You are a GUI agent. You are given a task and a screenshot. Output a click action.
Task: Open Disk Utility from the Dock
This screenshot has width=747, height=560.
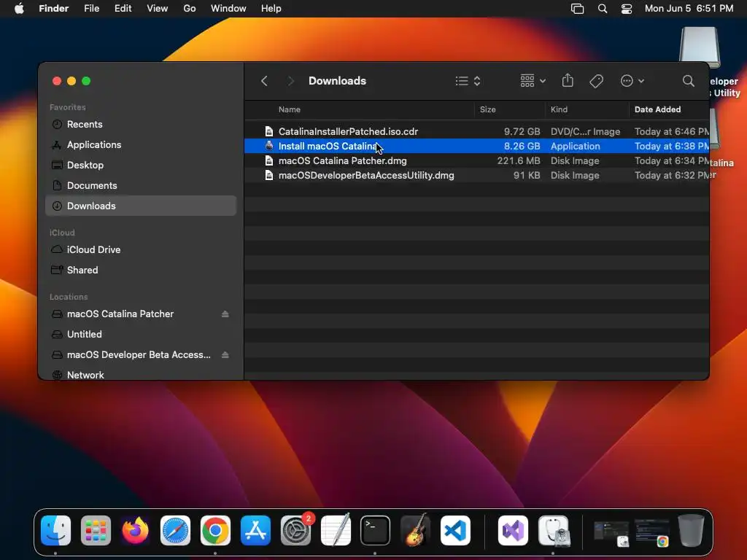(554, 531)
